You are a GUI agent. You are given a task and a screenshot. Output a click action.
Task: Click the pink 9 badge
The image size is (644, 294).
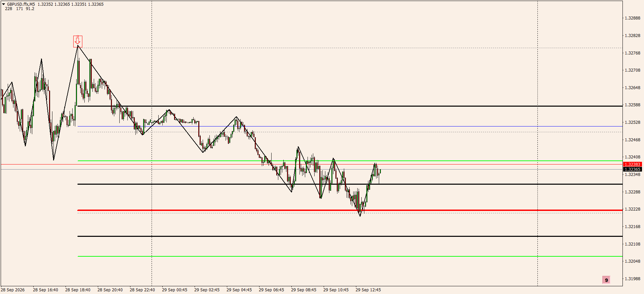[606, 280]
